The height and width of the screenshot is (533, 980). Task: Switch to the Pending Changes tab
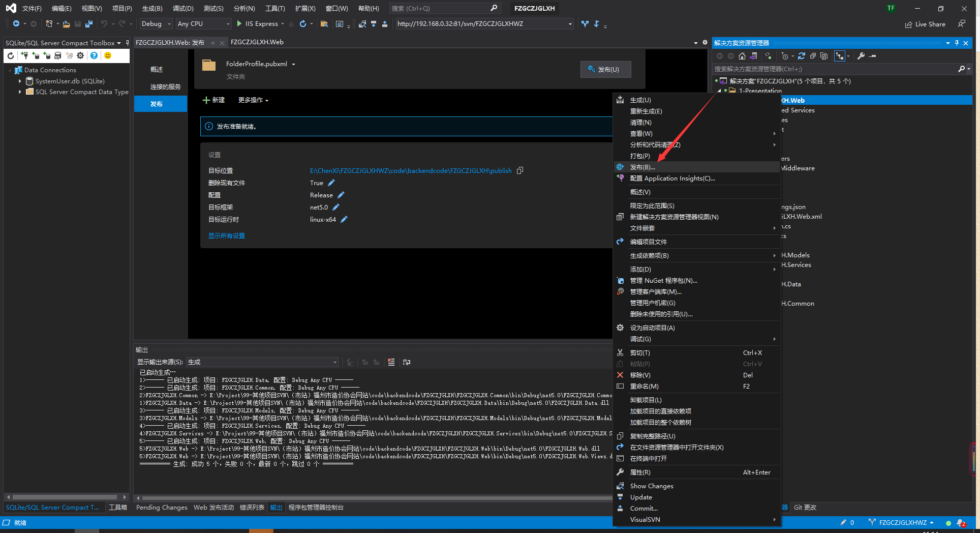pos(162,508)
